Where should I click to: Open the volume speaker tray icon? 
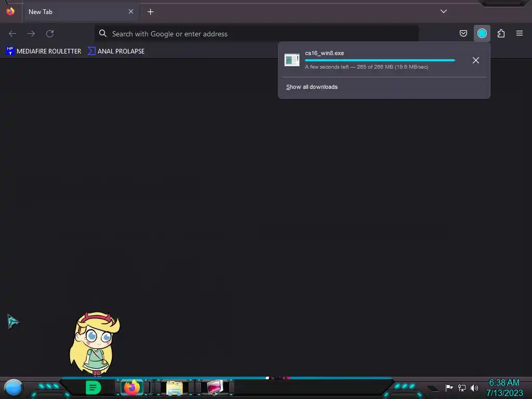[x=474, y=388]
